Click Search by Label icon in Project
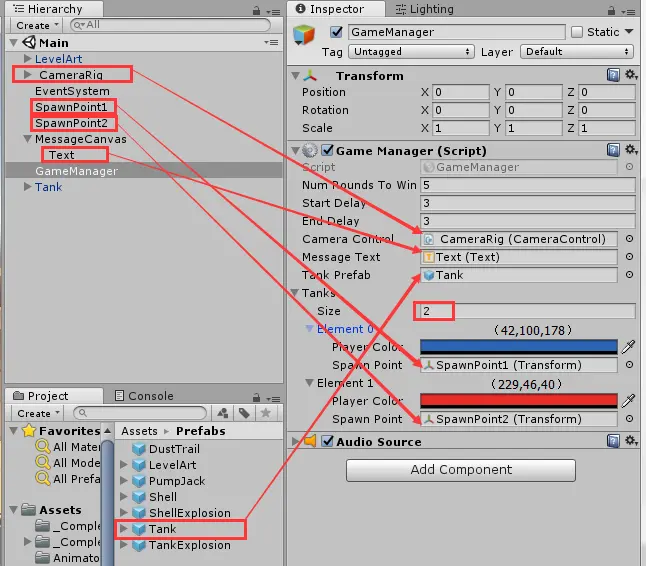The width and height of the screenshot is (646, 566). click(x=244, y=413)
